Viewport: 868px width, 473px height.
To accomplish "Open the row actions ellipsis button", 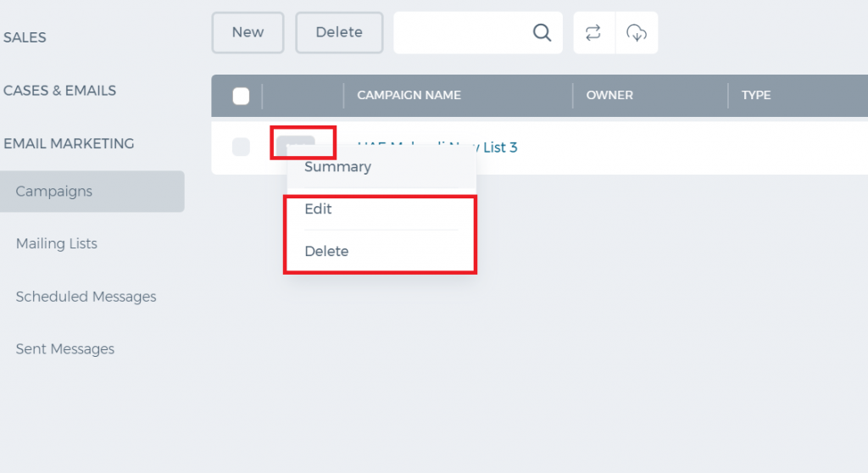I will tap(296, 143).
